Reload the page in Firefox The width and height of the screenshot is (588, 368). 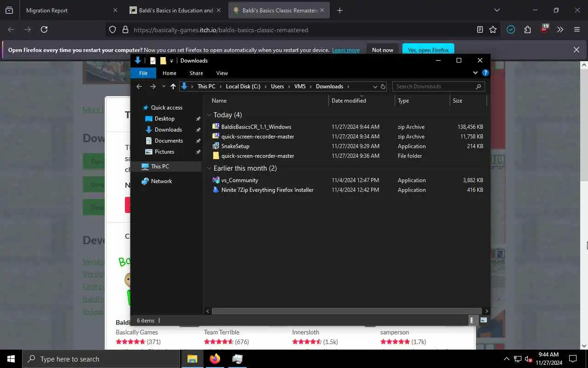click(44, 29)
